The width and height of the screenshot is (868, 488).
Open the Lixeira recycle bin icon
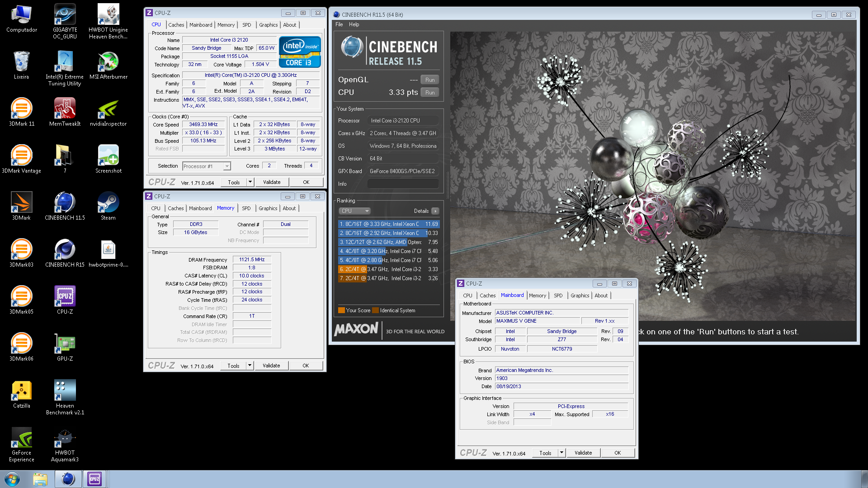point(21,66)
